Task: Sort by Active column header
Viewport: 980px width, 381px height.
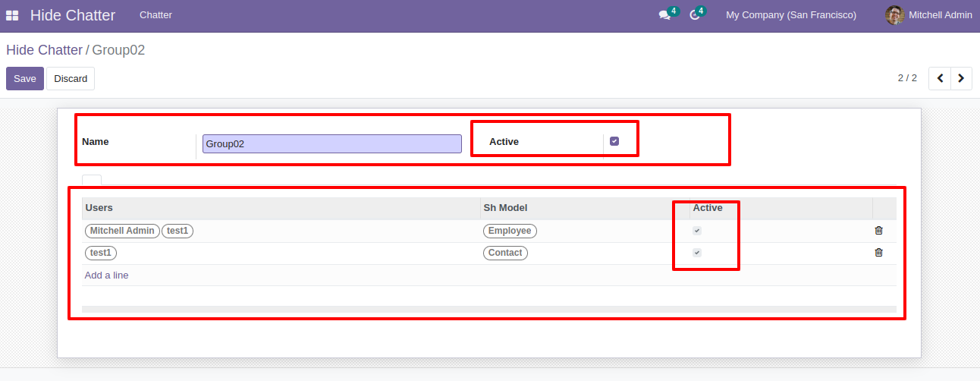Action: click(x=781, y=208)
